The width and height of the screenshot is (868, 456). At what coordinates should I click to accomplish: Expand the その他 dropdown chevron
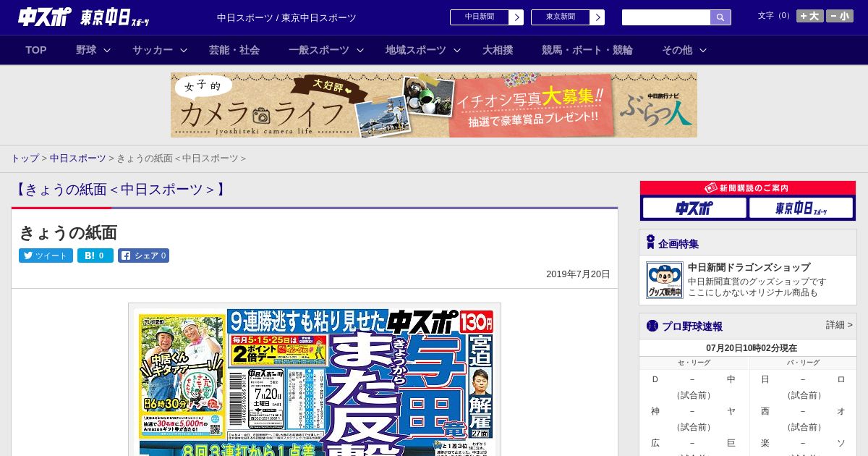pos(703,50)
